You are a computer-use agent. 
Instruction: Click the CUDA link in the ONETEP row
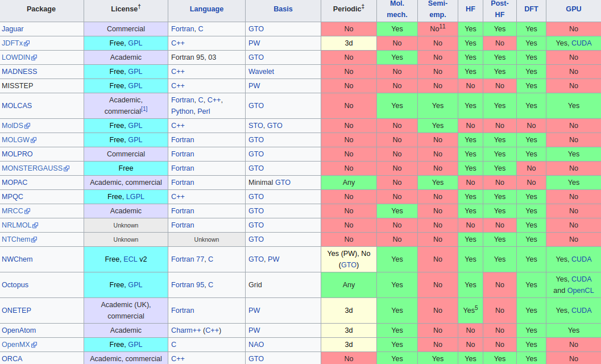tap(582, 311)
